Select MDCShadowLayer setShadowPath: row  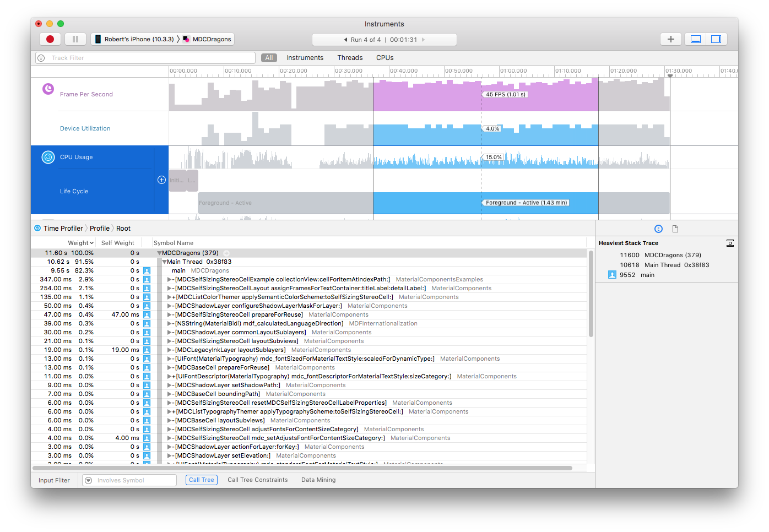point(308,385)
